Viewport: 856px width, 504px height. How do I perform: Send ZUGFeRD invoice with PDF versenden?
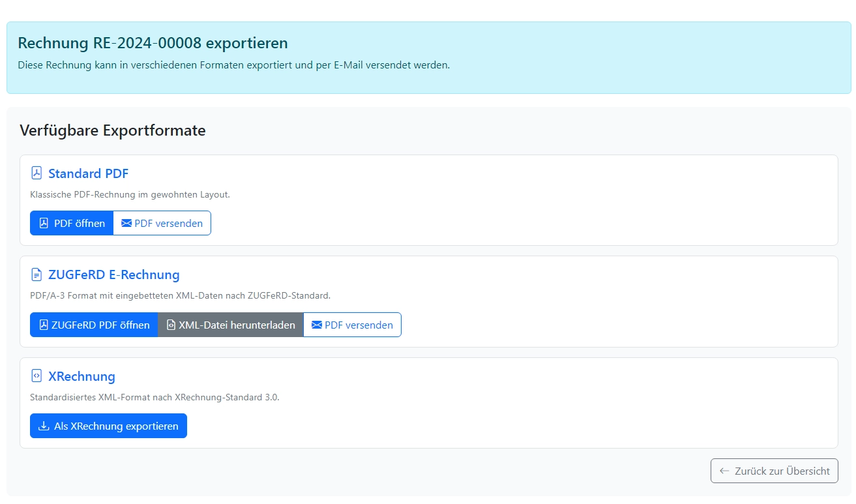point(352,325)
